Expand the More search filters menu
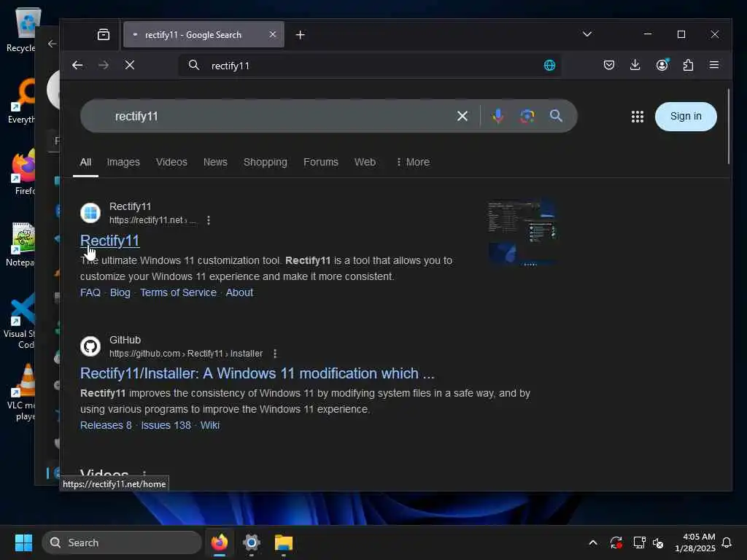 [413, 163]
